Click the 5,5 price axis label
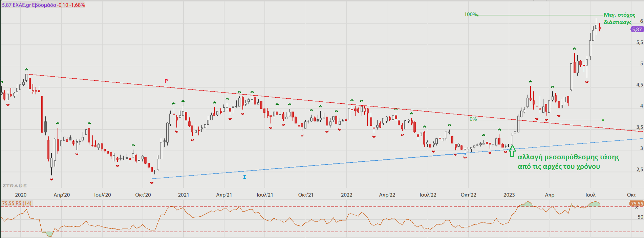Viewport: 644px width, 238px height. point(640,42)
